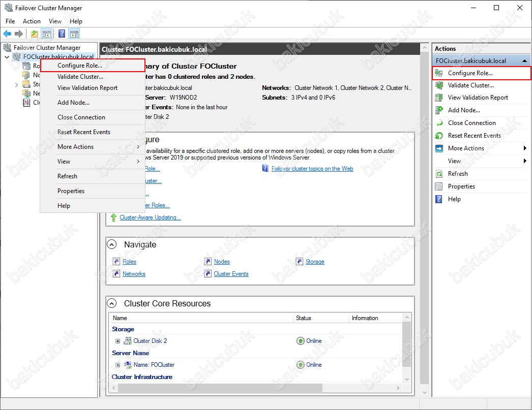The height and width of the screenshot is (410, 532).
Task: Click the Forward arrow toolbar icon
Action: pos(19,34)
